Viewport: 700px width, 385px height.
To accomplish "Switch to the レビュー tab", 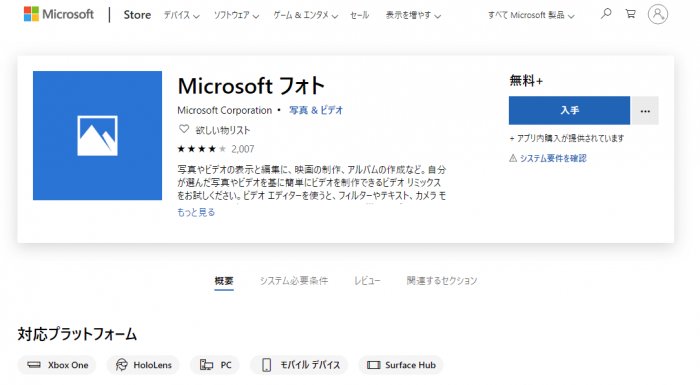I will pyautogui.click(x=367, y=281).
